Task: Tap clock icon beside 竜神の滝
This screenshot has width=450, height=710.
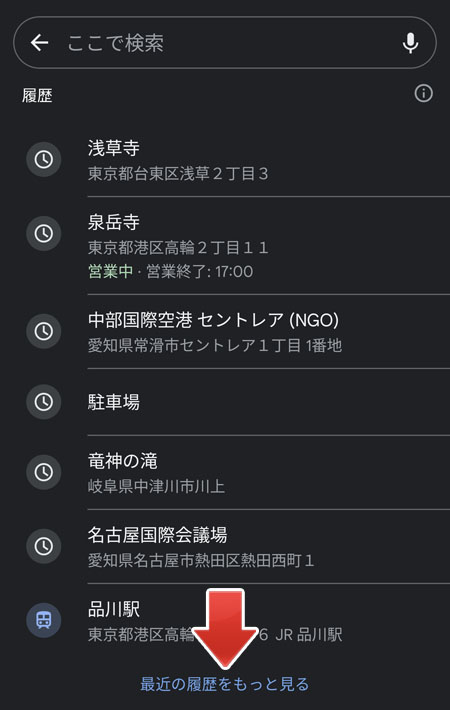Action: point(43,472)
